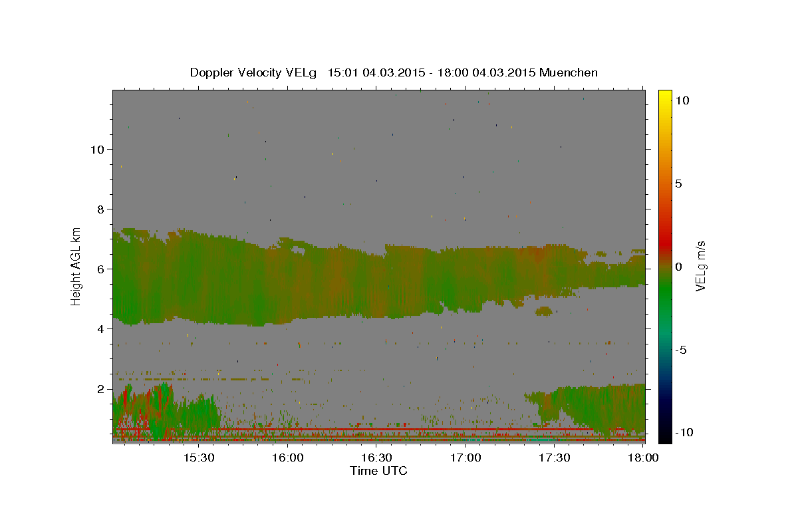The image size is (798, 532).
Task: Click the 'Time UTC' axis label
Action: coord(378,471)
